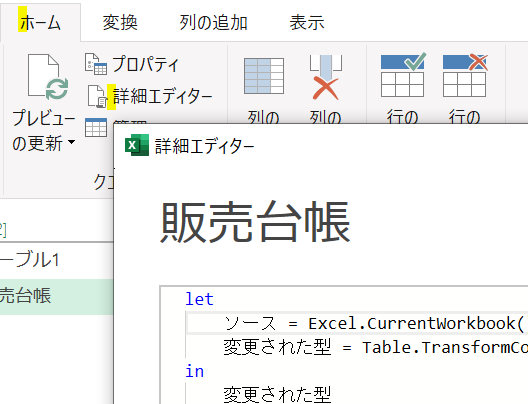
Task: Click the Choose Columns table icon
Action: click(x=264, y=76)
